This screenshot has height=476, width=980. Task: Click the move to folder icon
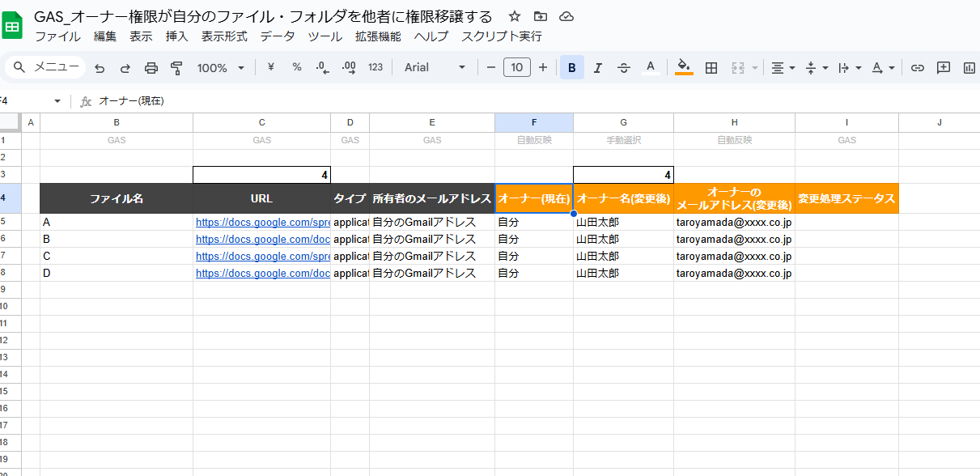point(541,16)
